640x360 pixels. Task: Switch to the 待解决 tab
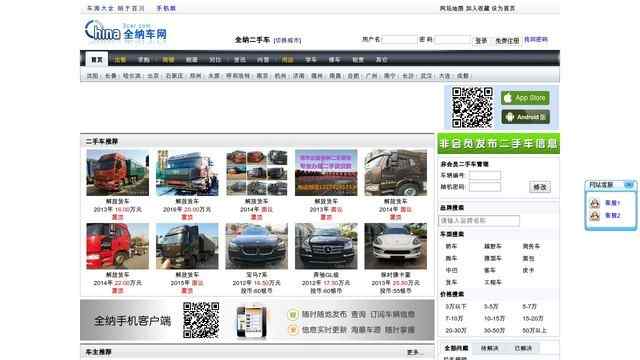(x=489, y=348)
